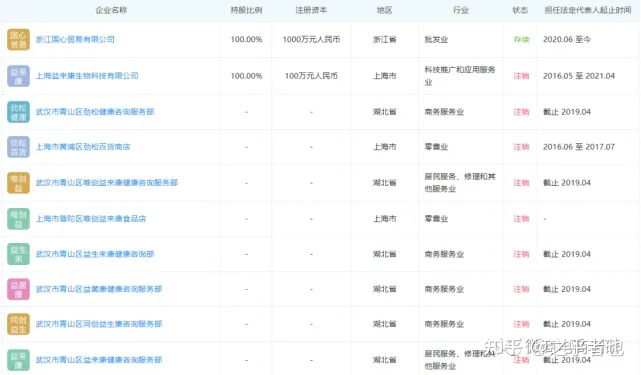Click the 益来康 logo beside 上海益来康生物科技
This screenshot has width=641, height=375.
pos(18,76)
